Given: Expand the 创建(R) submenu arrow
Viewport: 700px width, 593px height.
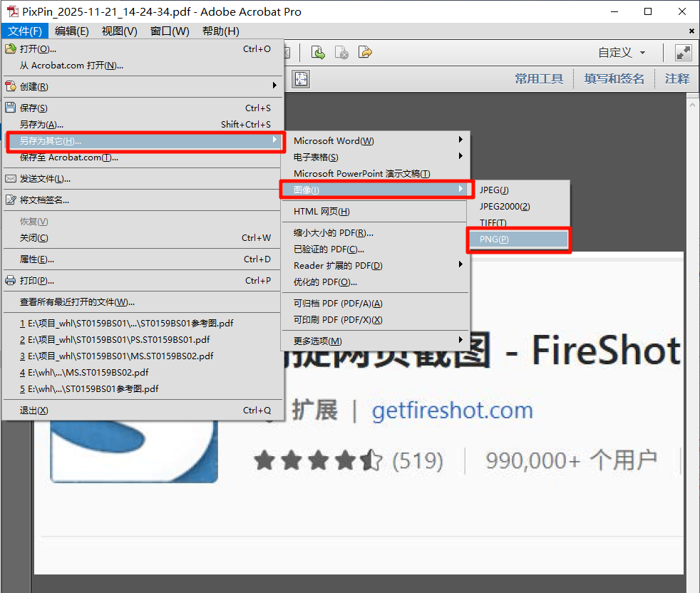Looking at the screenshot, I should point(274,86).
